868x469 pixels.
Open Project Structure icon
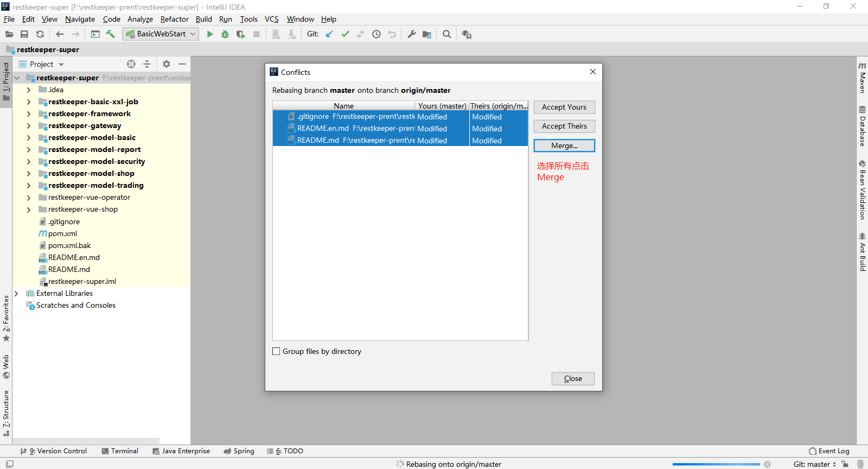427,34
